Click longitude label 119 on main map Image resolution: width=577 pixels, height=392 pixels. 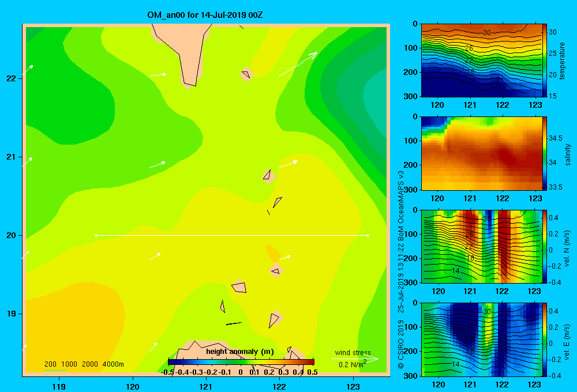click(59, 386)
